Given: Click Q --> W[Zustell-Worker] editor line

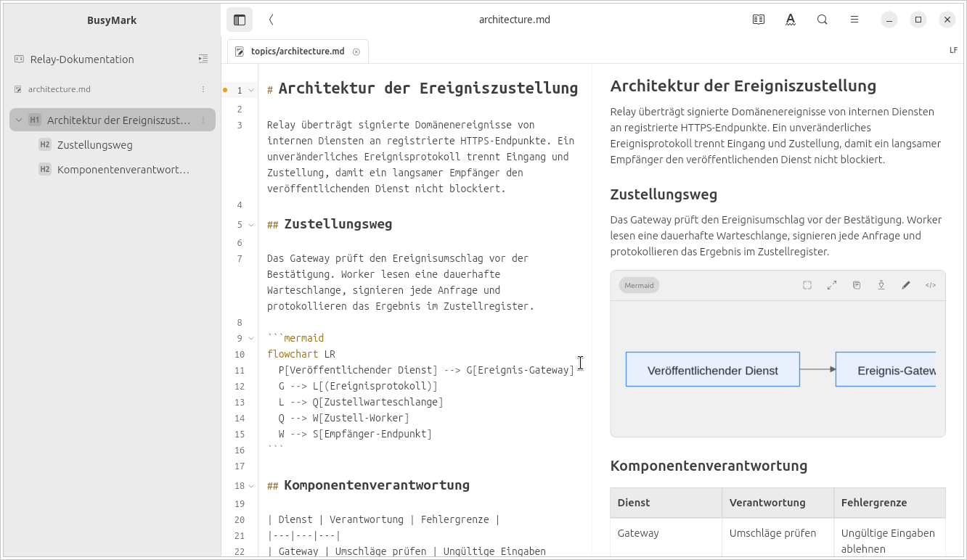Looking at the screenshot, I should point(343,418).
